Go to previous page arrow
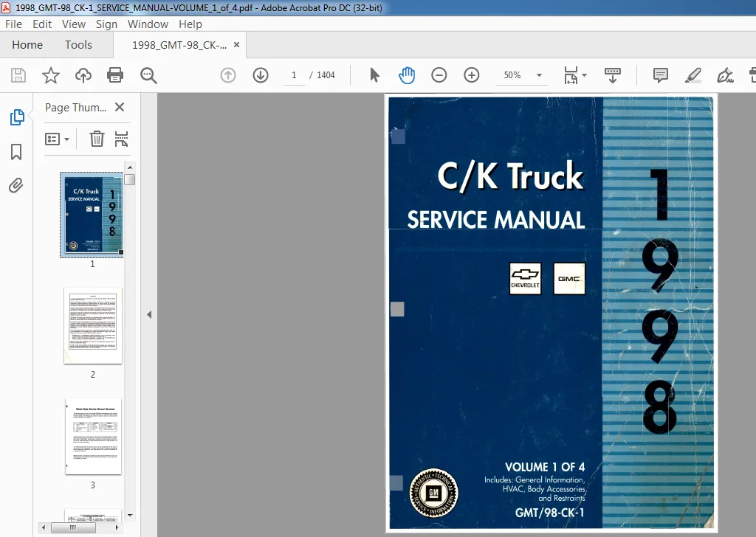Image resolution: width=756 pixels, height=537 pixels. tap(228, 75)
